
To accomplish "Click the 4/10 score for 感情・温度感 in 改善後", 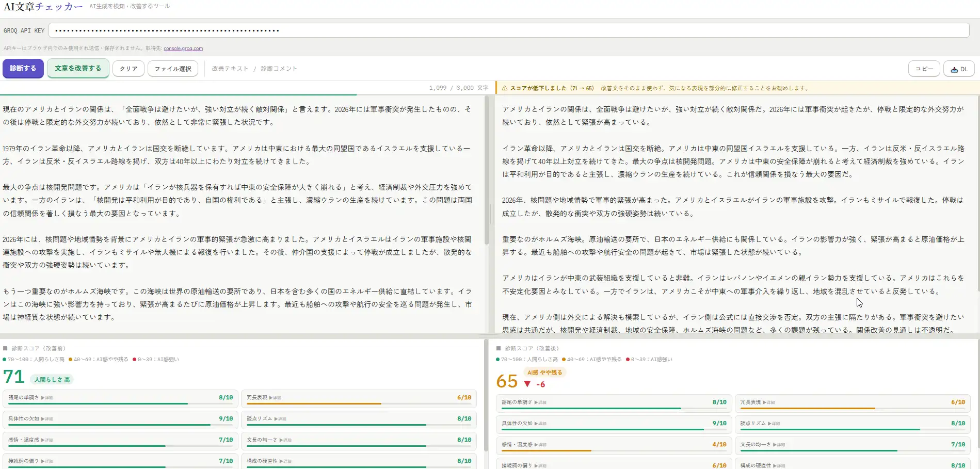I will [719, 445].
